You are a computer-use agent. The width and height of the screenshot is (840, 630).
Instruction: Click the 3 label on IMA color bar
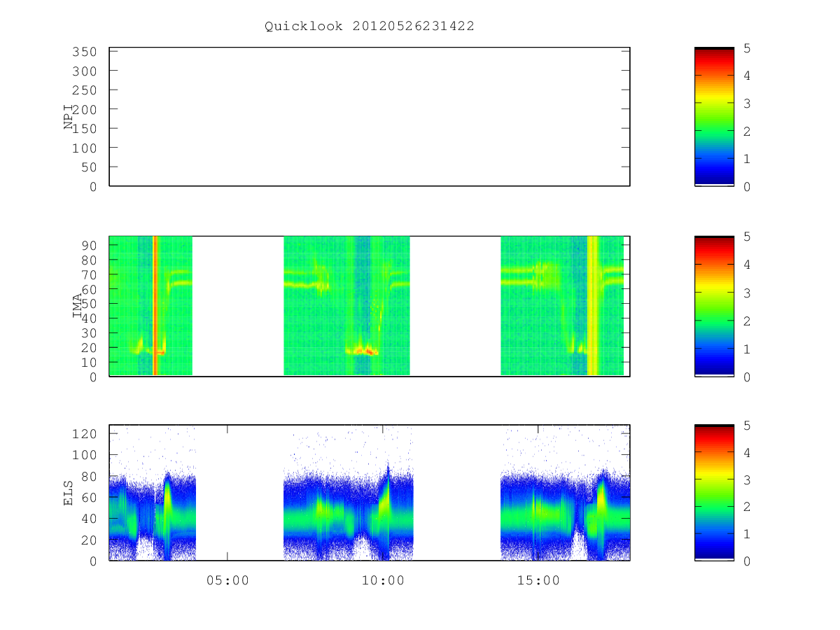pos(747,293)
